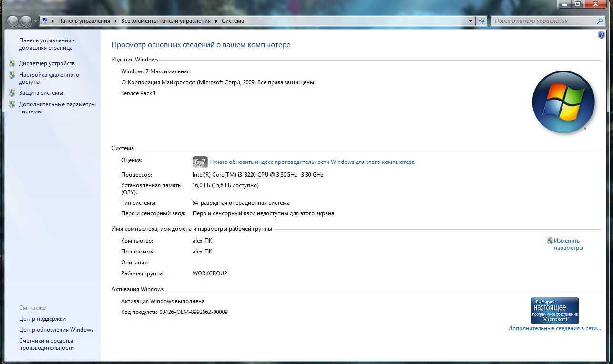Click the Forward navigation arrow button

pyautogui.click(x=26, y=21)
